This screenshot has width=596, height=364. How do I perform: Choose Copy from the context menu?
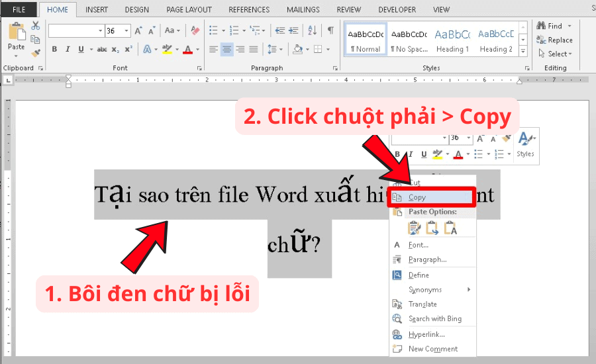417,197
